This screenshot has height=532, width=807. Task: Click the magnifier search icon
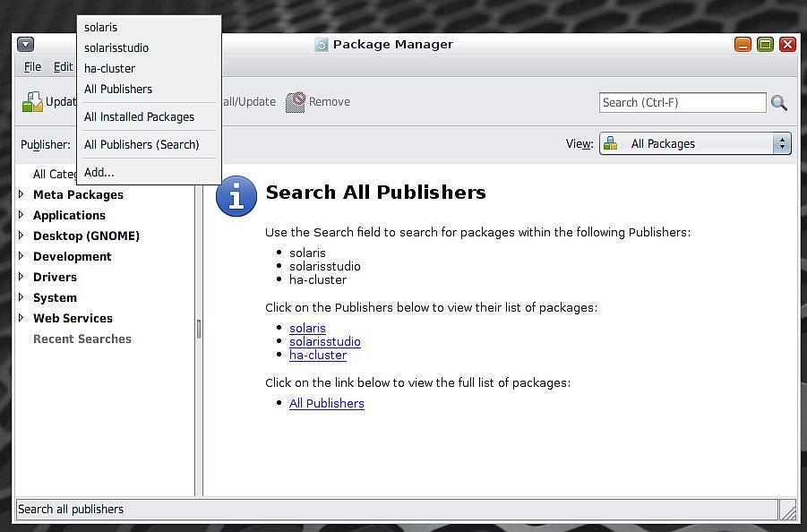[x=779, y=102]
